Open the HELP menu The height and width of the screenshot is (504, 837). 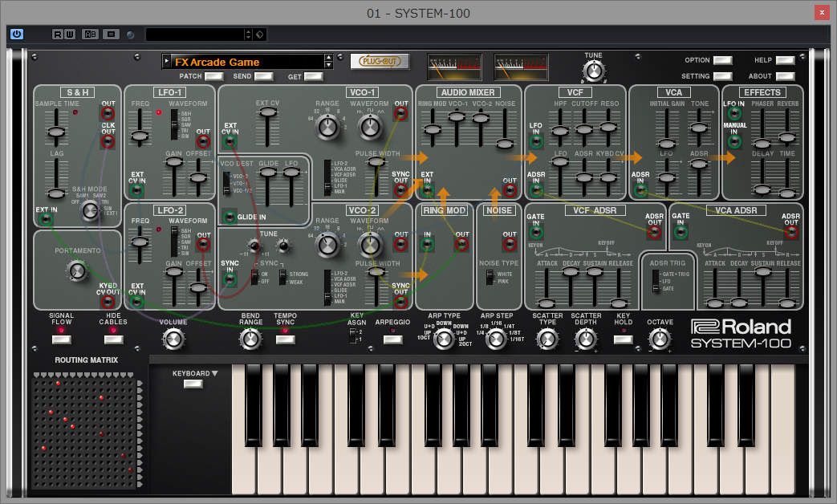tap(785, 60)
